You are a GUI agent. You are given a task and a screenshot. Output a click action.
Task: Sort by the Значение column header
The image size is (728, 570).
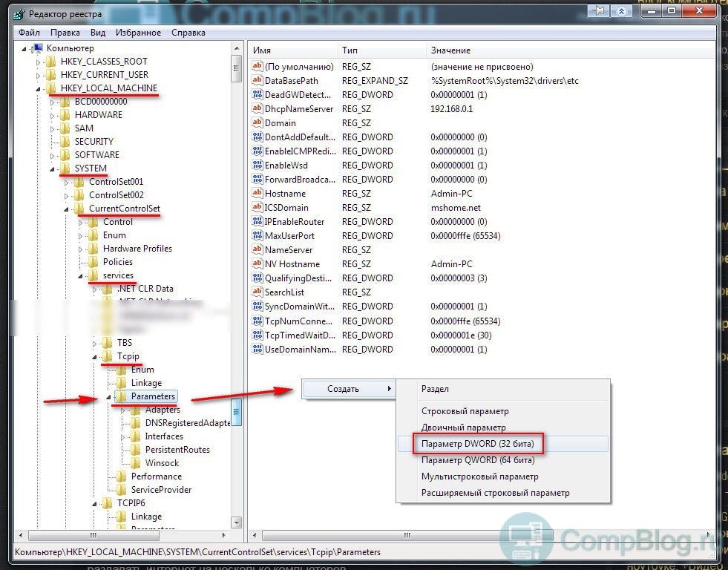pos(570,50)
